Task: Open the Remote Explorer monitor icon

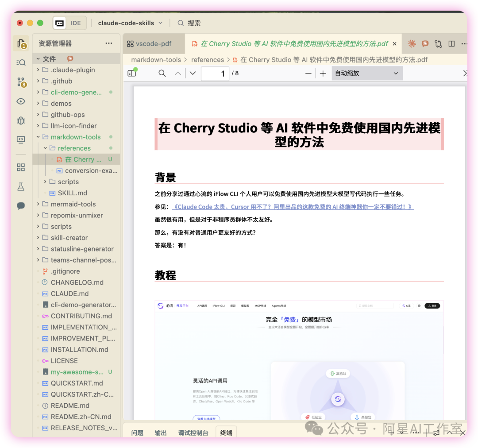Action: tap(21, 140)
